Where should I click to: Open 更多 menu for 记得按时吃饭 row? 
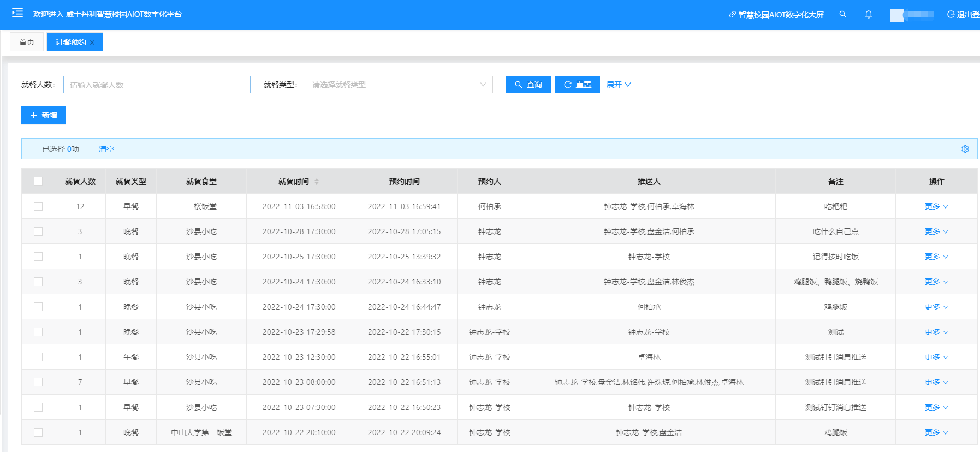point(936,257)
